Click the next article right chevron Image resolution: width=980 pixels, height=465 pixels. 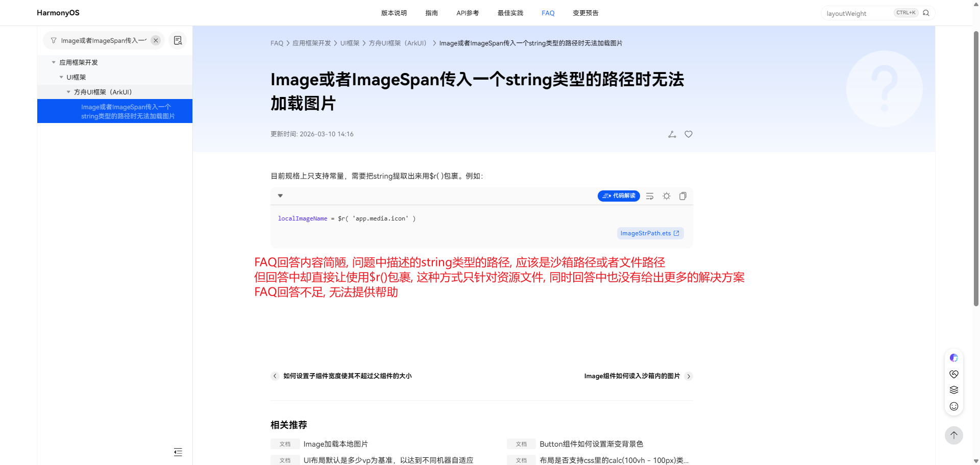tap(689, 376)
